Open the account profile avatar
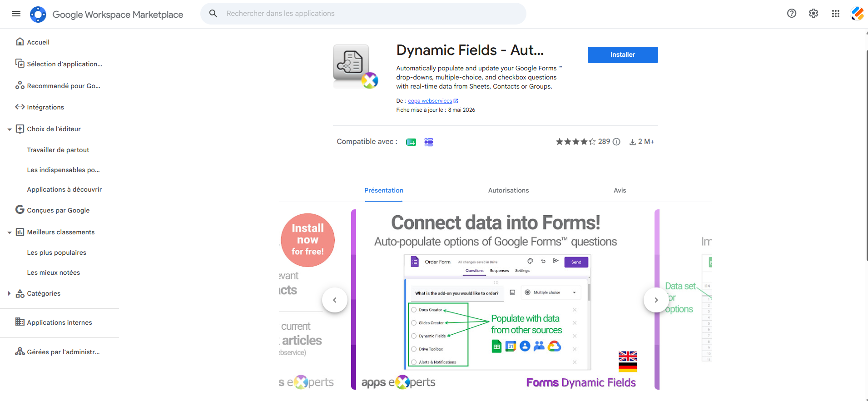 [857, 14]
